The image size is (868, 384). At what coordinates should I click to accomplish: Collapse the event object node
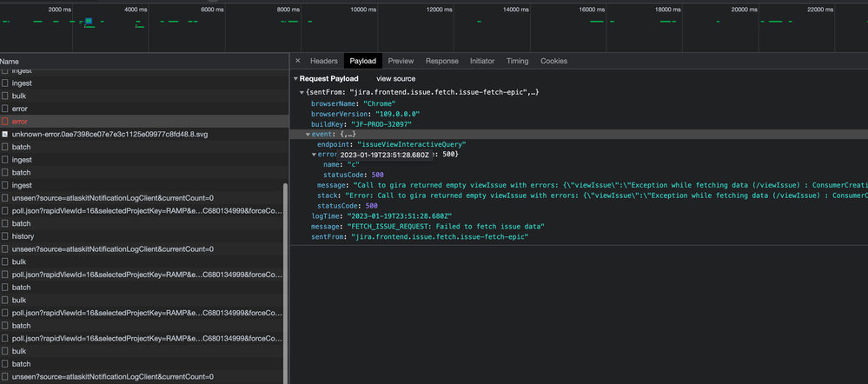[x=308, y=135]
